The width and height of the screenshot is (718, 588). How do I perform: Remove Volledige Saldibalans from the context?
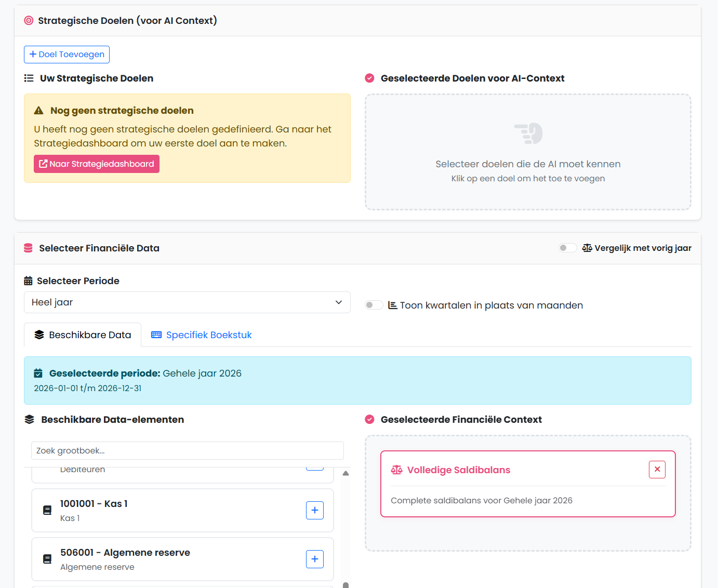(x=657, y=470)
